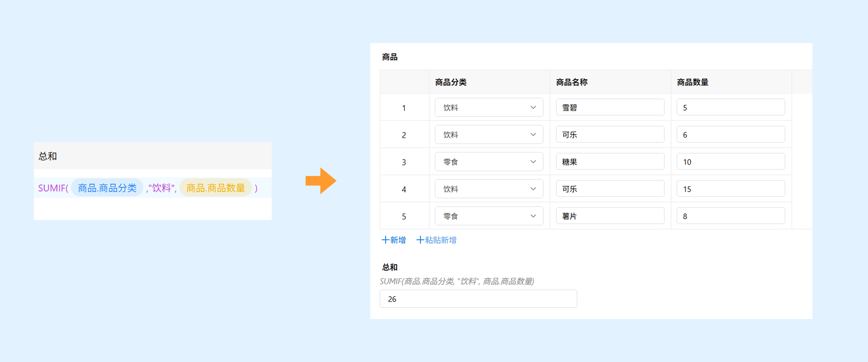Viewport: 868px width, 362px height.
Task: Click yellow 商品.商品数量 formula tag
Action: tap(216, 188)
